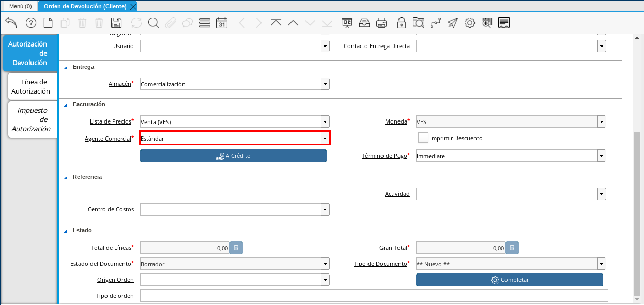Switch to the Menú (0) tab
The image size is (644, 305).
[x=20, y=6]
